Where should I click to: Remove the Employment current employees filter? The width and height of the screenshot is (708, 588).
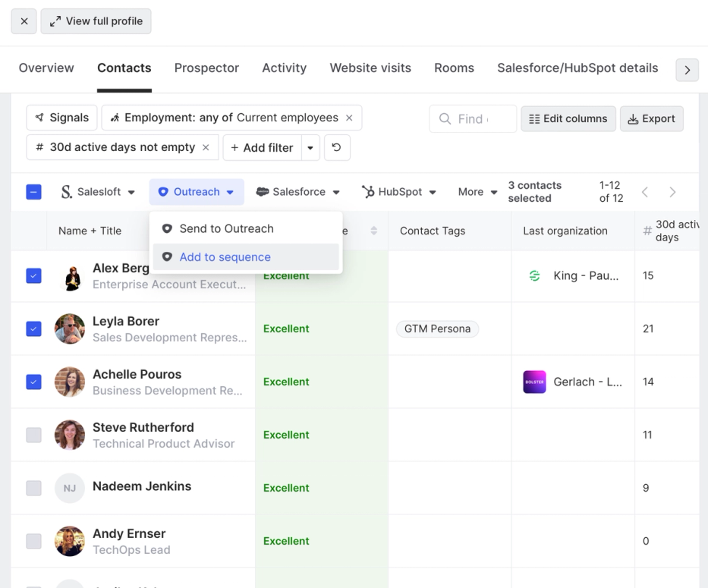[349, 118]
